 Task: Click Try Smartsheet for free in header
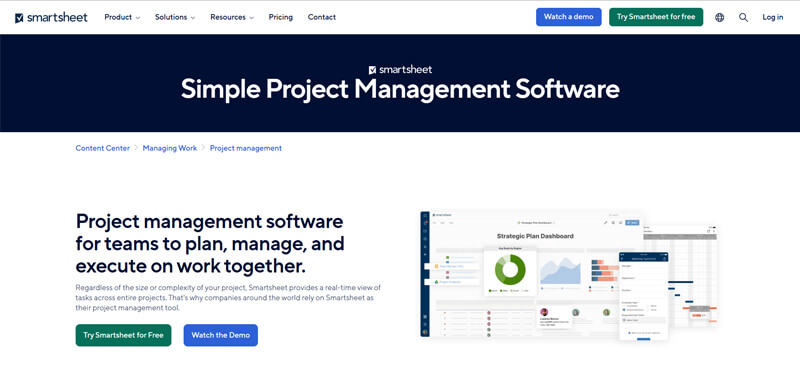[656, 17]
